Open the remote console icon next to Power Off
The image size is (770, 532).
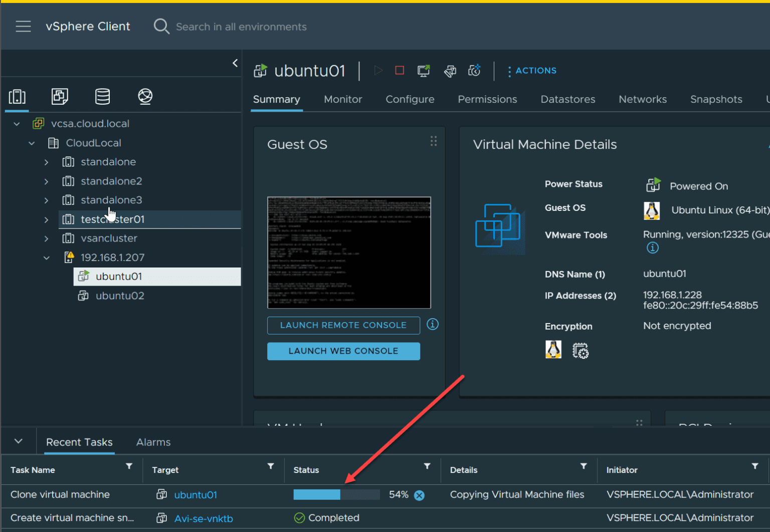click(x=424, y=71)
